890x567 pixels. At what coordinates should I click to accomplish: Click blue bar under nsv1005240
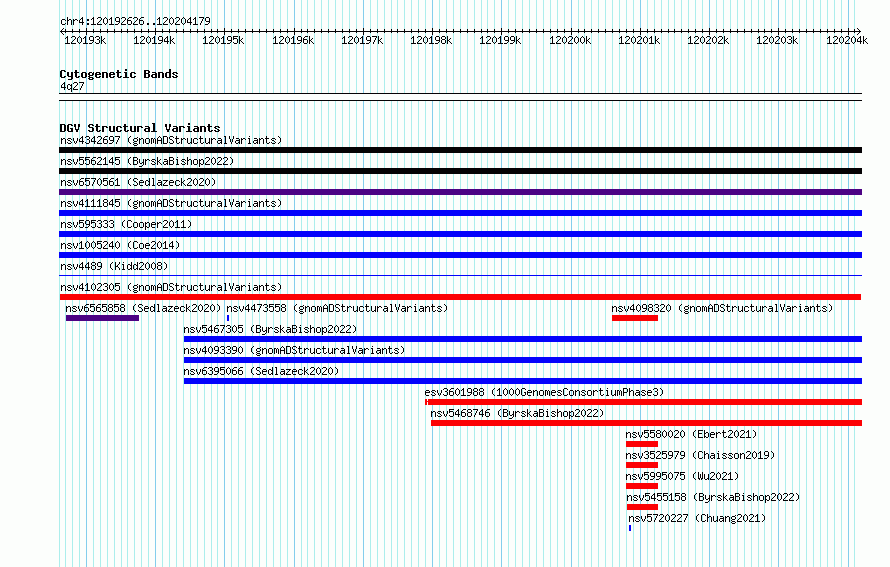460,255
